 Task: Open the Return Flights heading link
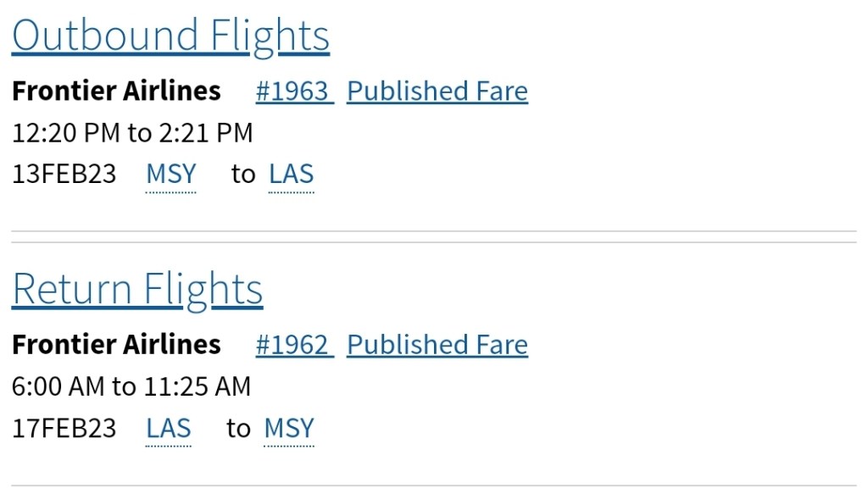tap(137, 289)
